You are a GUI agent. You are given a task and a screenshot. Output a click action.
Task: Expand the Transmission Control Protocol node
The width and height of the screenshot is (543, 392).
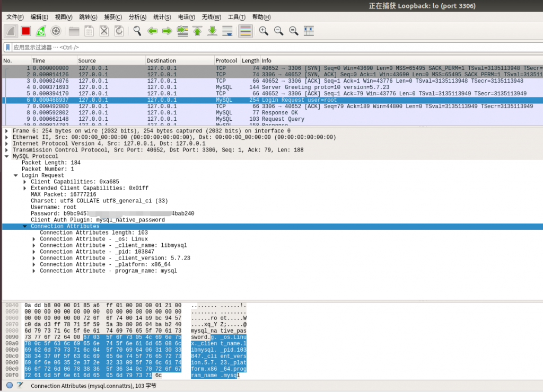[x=6, y=150]
